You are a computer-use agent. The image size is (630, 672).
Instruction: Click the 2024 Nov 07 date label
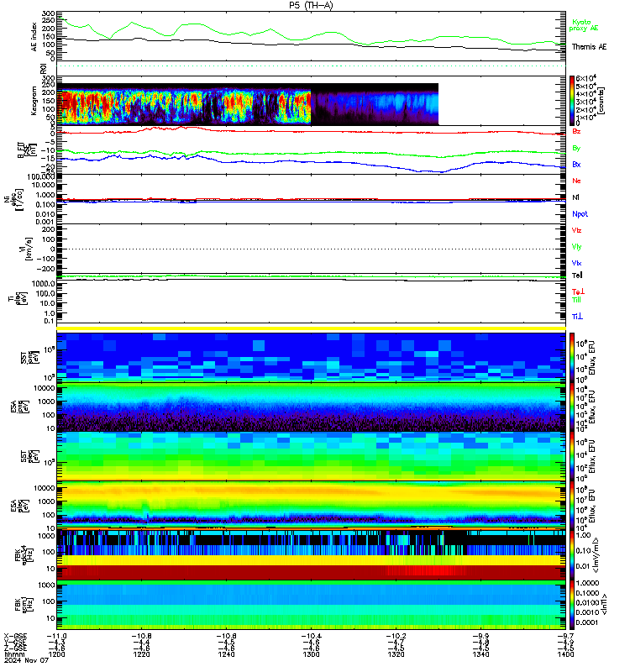click(27, 660)
